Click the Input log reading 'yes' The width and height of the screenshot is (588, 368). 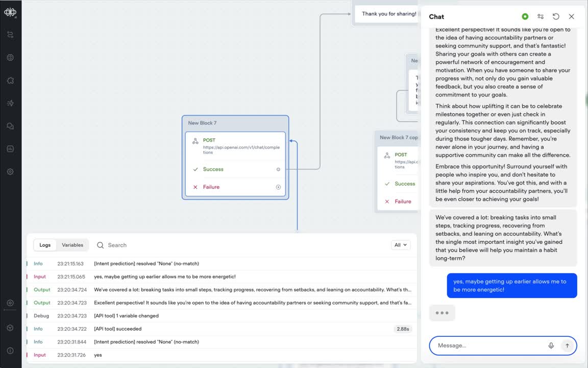coord(222,355)
